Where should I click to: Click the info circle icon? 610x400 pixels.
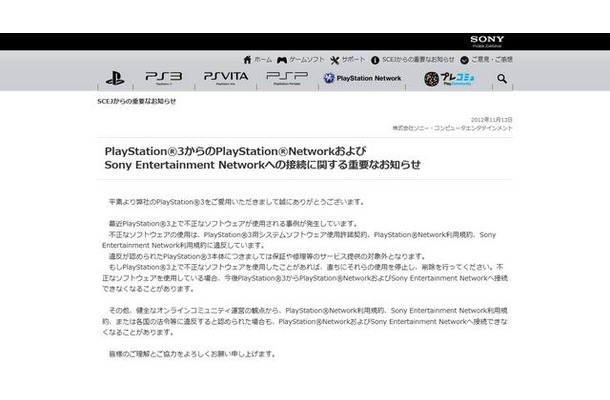(375, 60)
